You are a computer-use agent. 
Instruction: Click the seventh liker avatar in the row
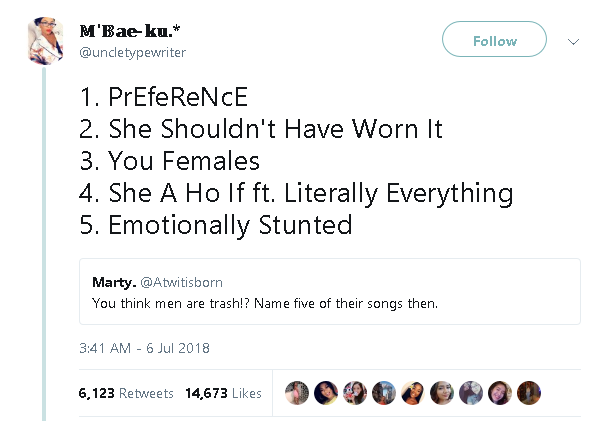click(x=471, y=393)
